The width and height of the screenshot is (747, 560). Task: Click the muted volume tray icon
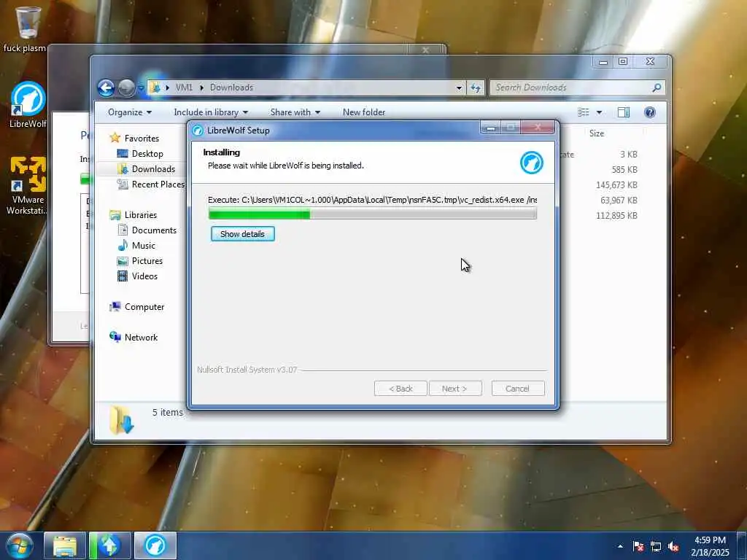pyautogui.click(x=673, y=546)
